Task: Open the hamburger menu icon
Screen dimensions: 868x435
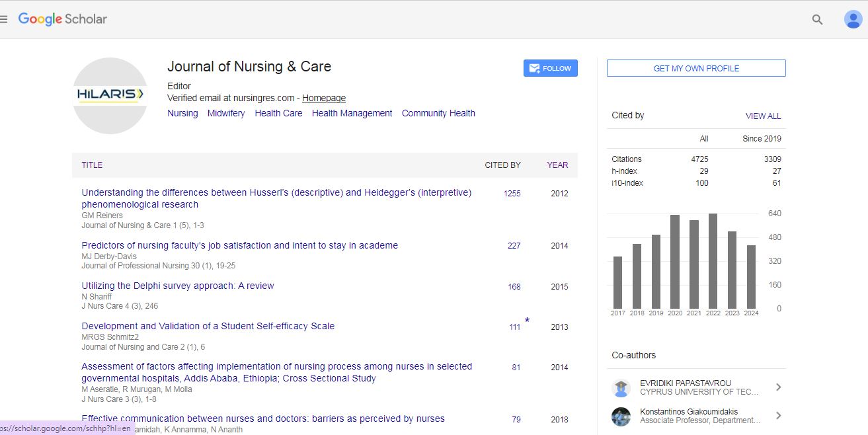Action: (x=4, y=20)
